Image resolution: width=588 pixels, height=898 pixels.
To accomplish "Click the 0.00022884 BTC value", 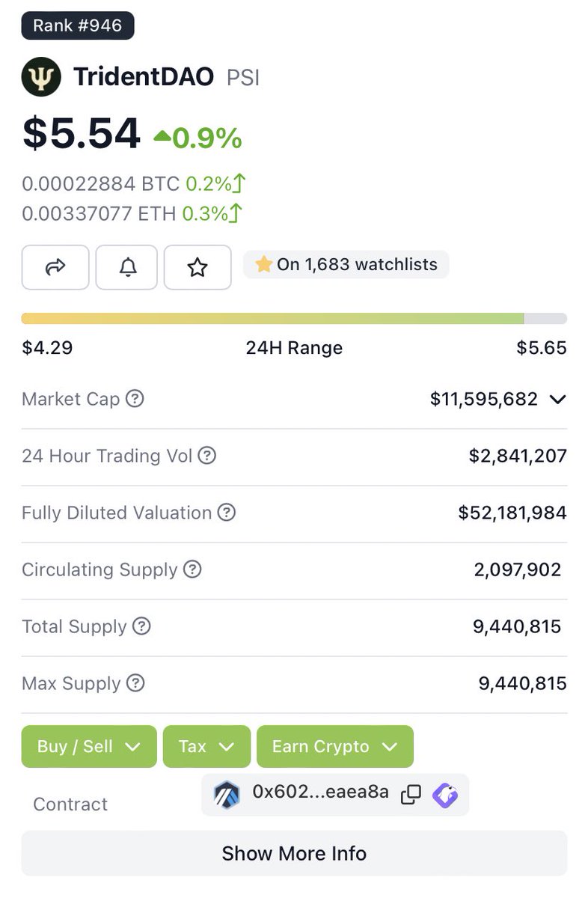I will tap(100, 183).
